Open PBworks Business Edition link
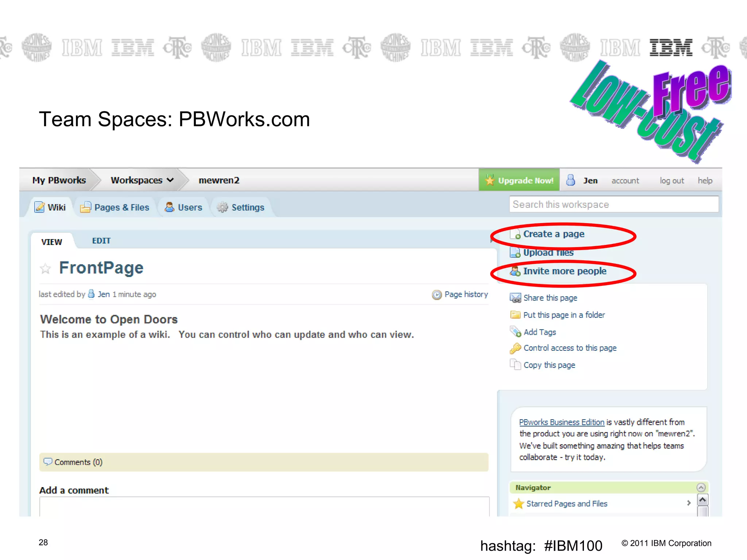The height and width of the screenshot is (560, 747). click(x=562, y=422)
